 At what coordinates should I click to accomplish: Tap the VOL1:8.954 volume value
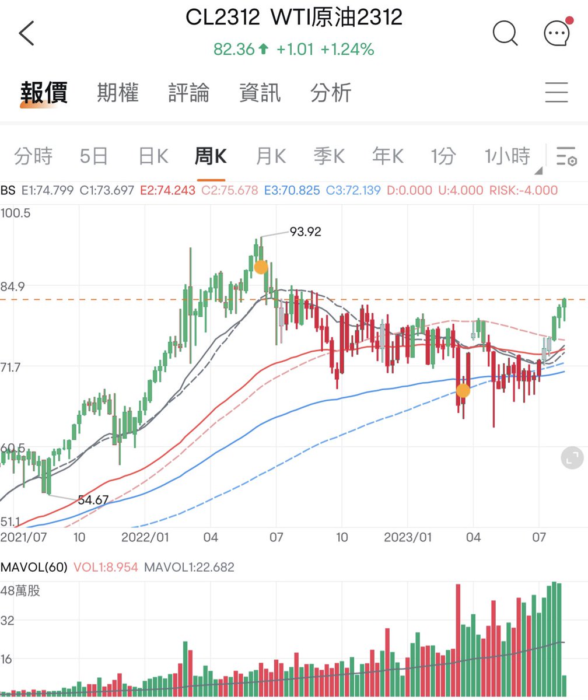point(106,567)
